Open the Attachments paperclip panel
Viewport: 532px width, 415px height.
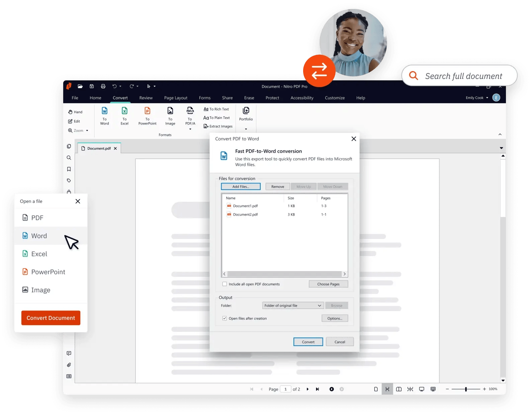click(x=69, y=365)
